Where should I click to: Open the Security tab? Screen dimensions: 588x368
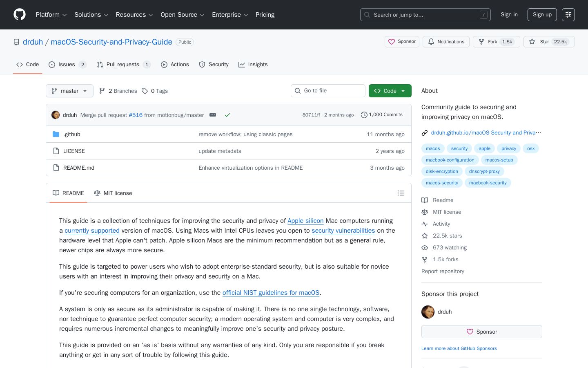214,65
